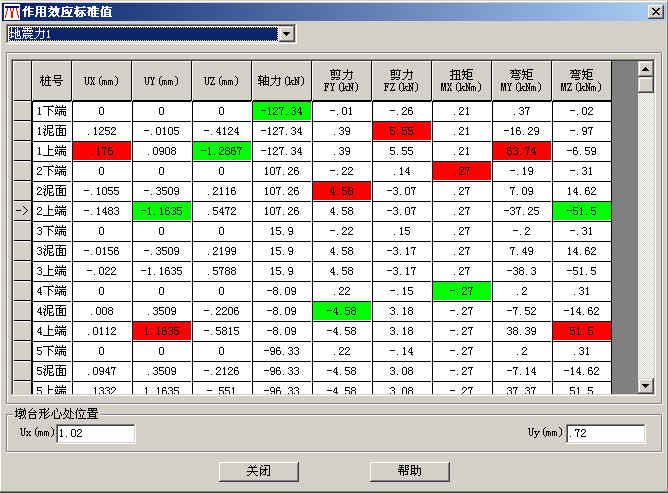The height and width of the screenshot is (493, 668).
Task: Open the 地震力1 load case dropdown
Action: pos(142,34)
